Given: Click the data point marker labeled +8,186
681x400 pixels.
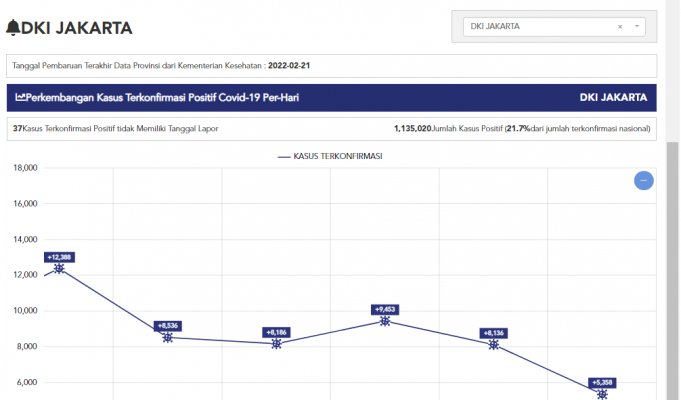Looking at the screenshot, I should (x=276, y=343).
